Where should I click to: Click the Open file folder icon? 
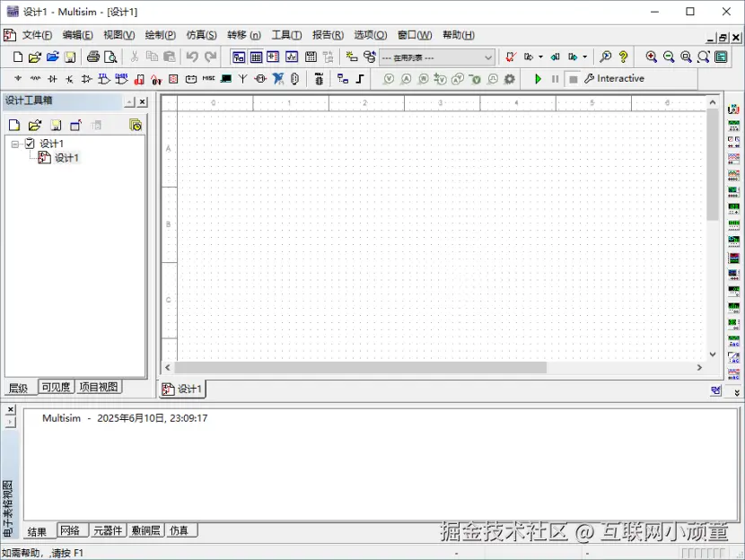35,57
